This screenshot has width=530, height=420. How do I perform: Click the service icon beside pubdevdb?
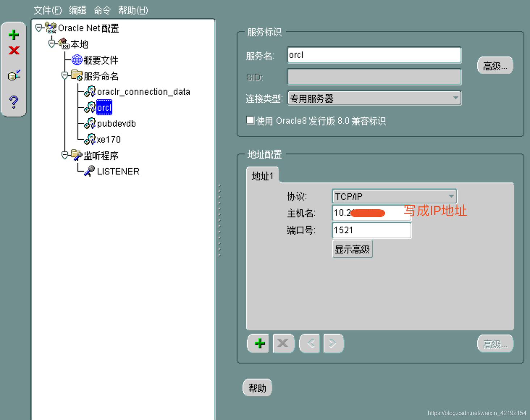pos(90,123)
